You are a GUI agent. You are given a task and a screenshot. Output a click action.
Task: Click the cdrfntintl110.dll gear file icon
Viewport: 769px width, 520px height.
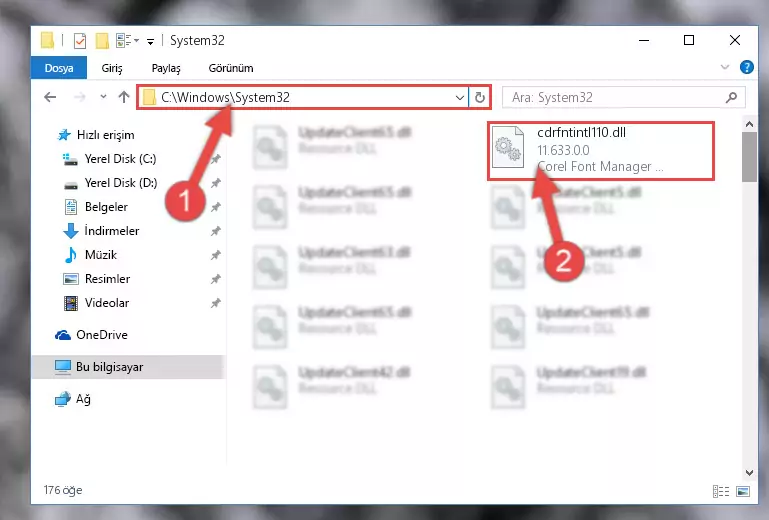[x=508, y=147]
